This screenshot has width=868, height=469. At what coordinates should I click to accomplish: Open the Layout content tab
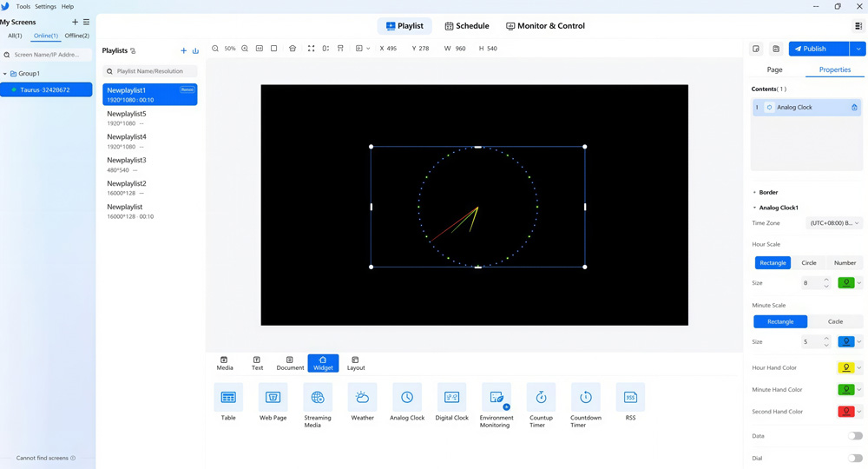pos(356,363)
